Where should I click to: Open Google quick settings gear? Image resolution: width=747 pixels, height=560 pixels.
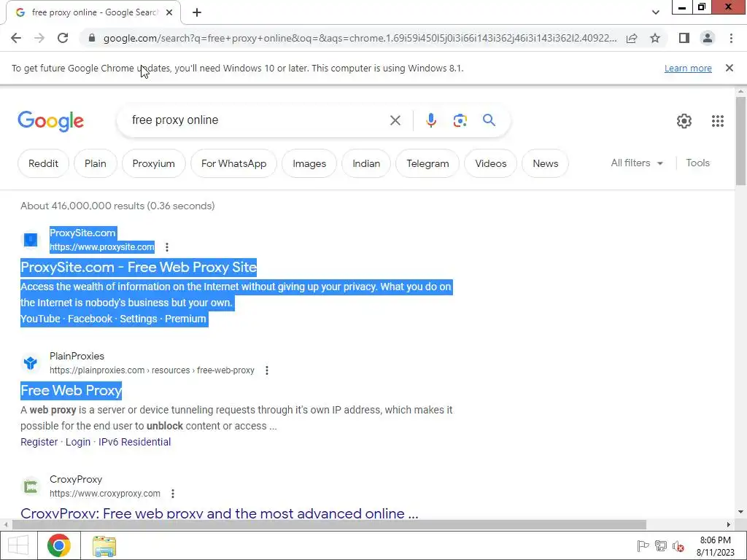pyautogui.click(x=684, y=121)
